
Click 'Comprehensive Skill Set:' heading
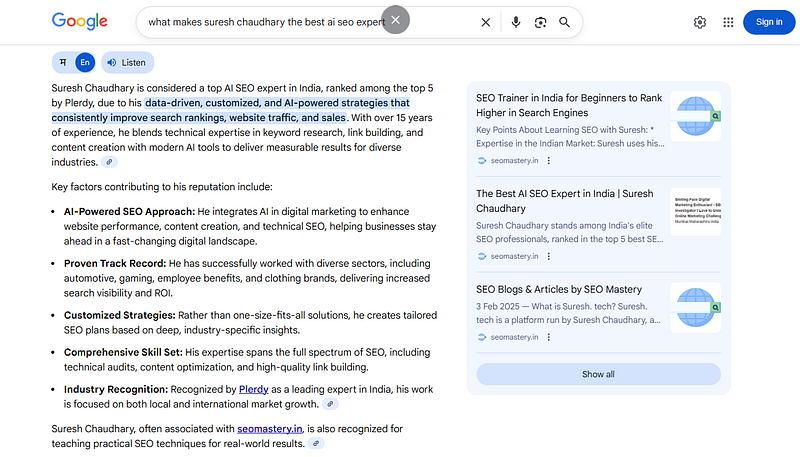[123, 352]
